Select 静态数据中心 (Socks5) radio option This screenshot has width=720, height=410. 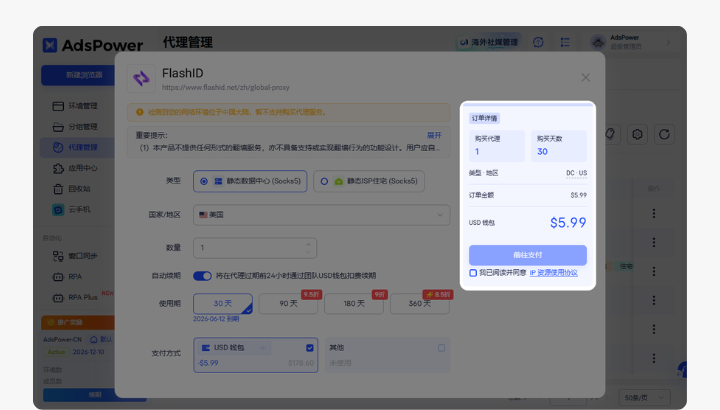point(250,181)
